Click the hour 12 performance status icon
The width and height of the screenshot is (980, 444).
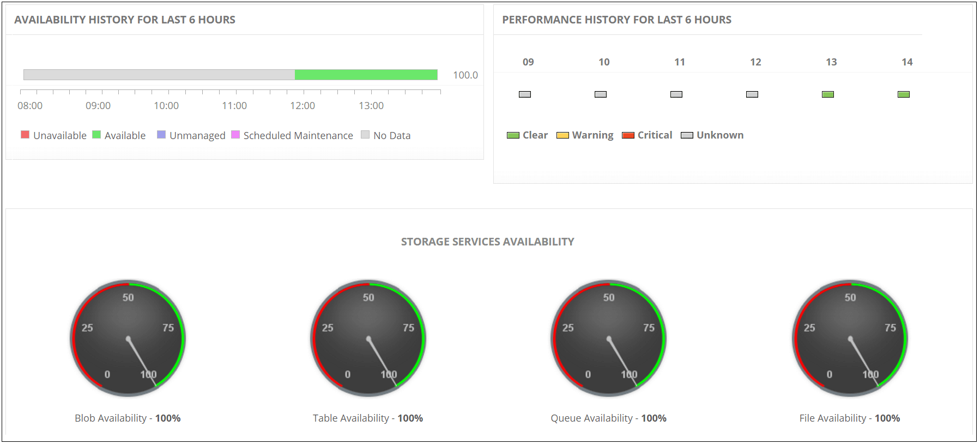[752, 94]
